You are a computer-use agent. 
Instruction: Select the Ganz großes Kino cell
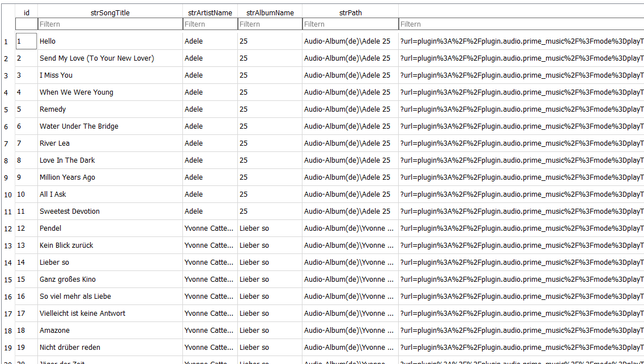pos(110,280)
